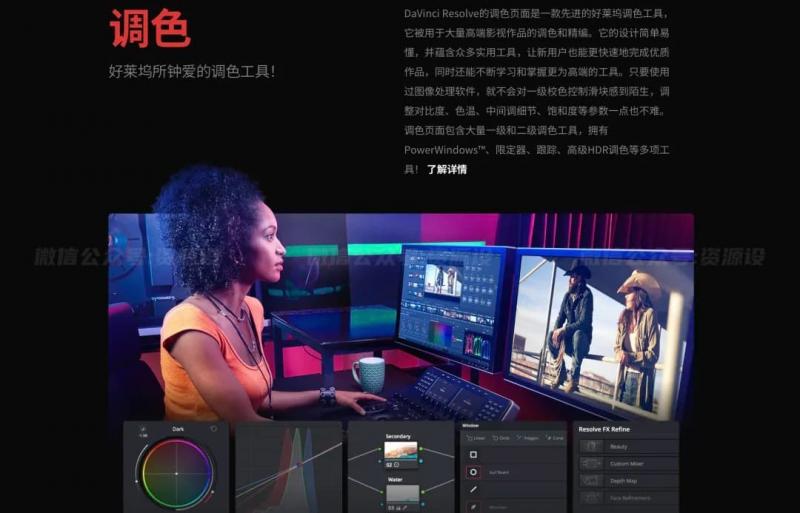Click the 调色 red heading

(x=149, y=28)
